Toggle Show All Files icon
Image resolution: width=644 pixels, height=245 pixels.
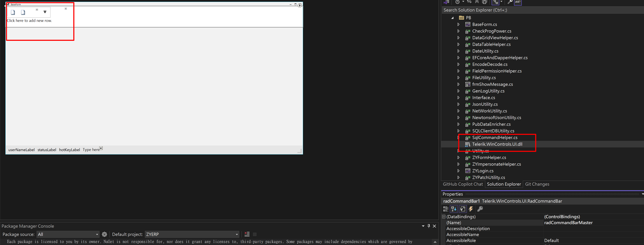[484, 2]
